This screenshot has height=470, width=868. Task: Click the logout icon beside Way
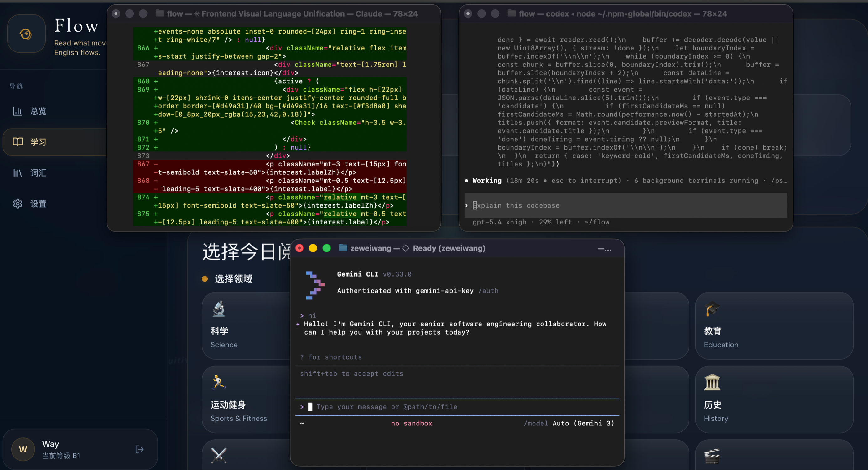point(139,449)
